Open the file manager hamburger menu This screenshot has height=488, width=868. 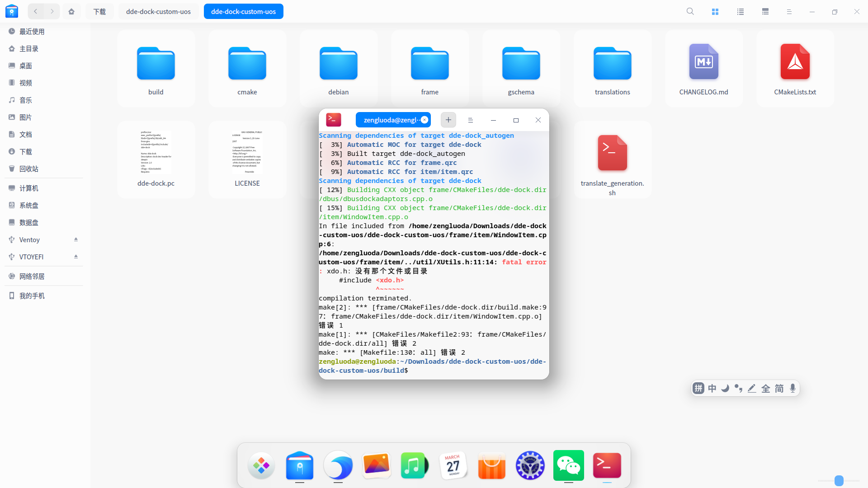click(789, 12)
